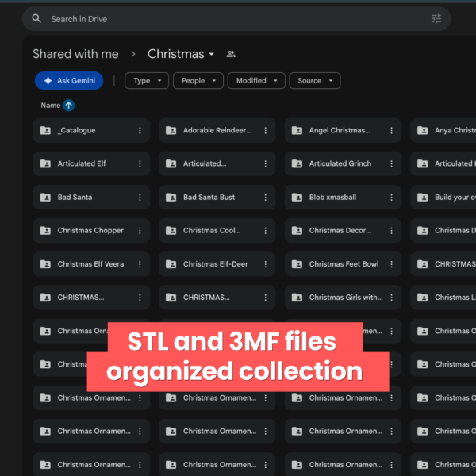
Task: Go back to Shared with me
Action: tap(75, 54)
